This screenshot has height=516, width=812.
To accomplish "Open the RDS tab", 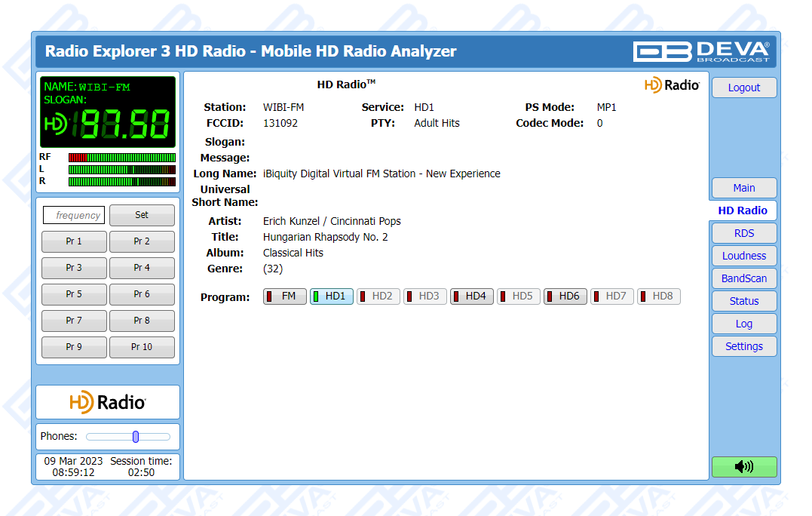I will (x=743, y=233).
